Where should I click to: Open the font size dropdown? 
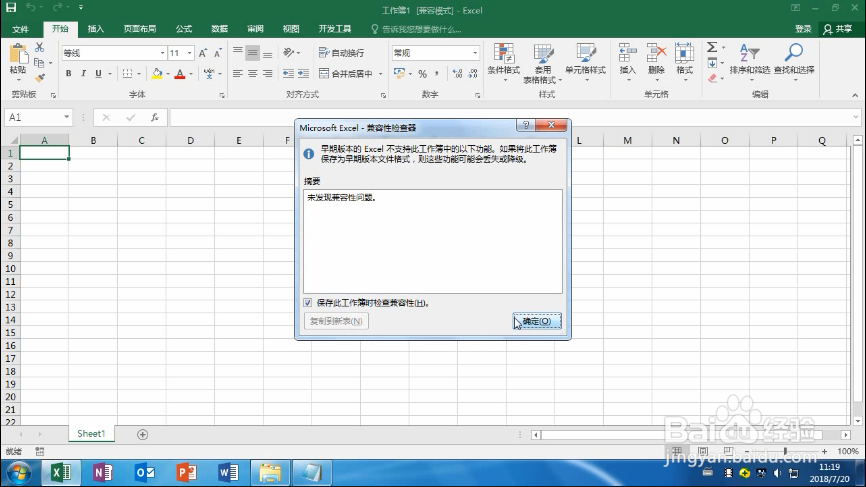[x=189, y=53]
